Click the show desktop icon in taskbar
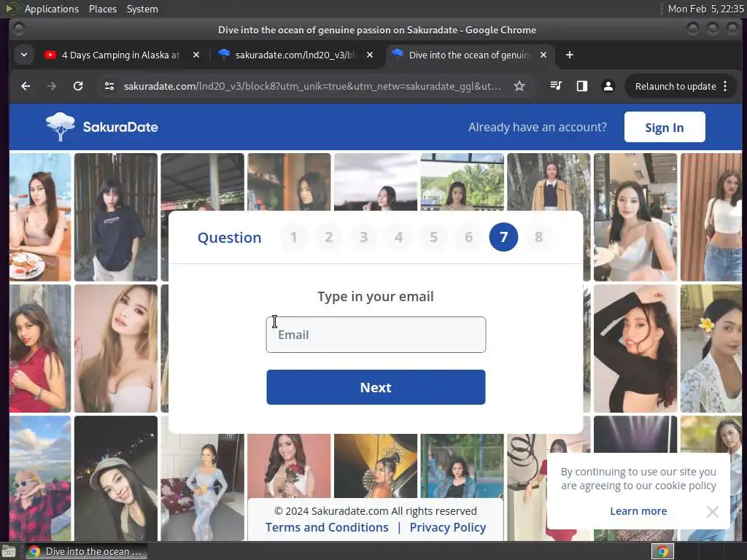Viewport: 747px width, 560px height. click(x=9, y=551)
